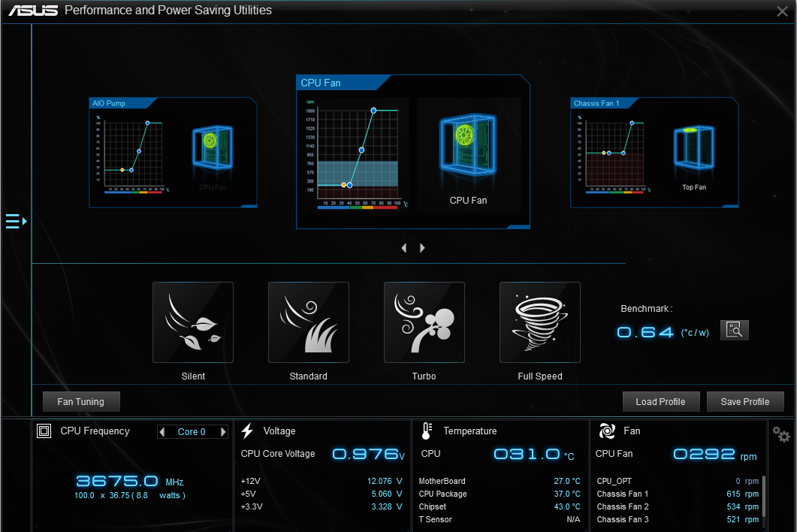Click the Benchmark 0.64 value

coord(645,332)
